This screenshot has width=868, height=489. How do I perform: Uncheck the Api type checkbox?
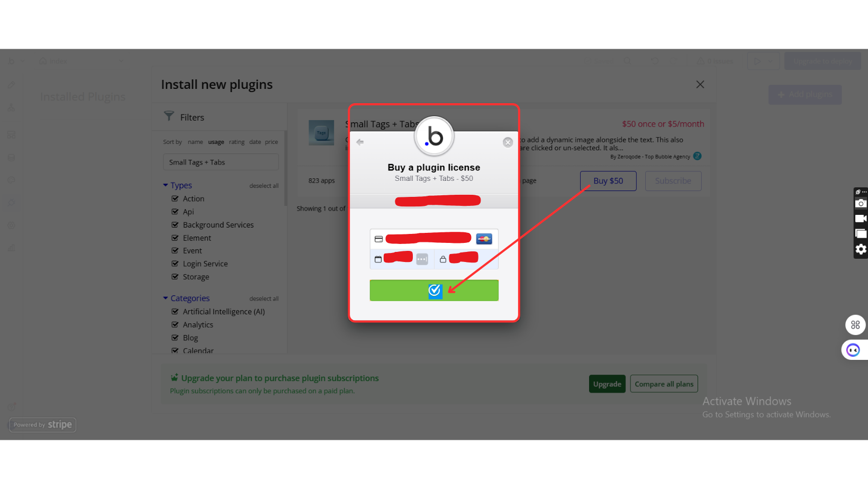point(175,212)
